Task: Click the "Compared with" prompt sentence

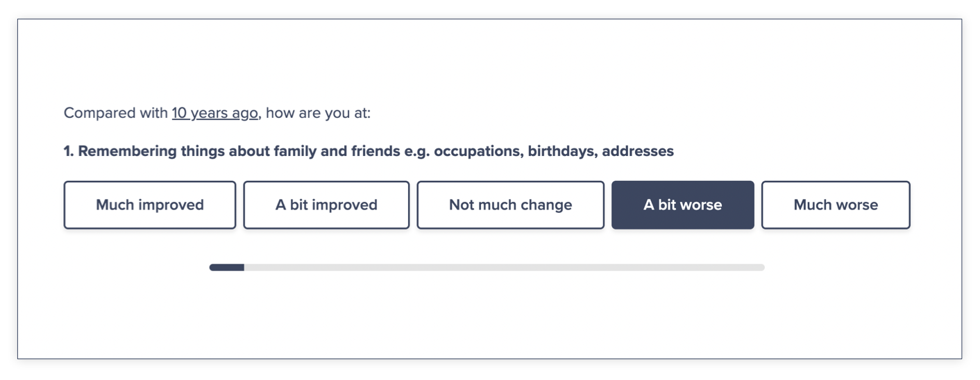Action: [x=116, y=113]
